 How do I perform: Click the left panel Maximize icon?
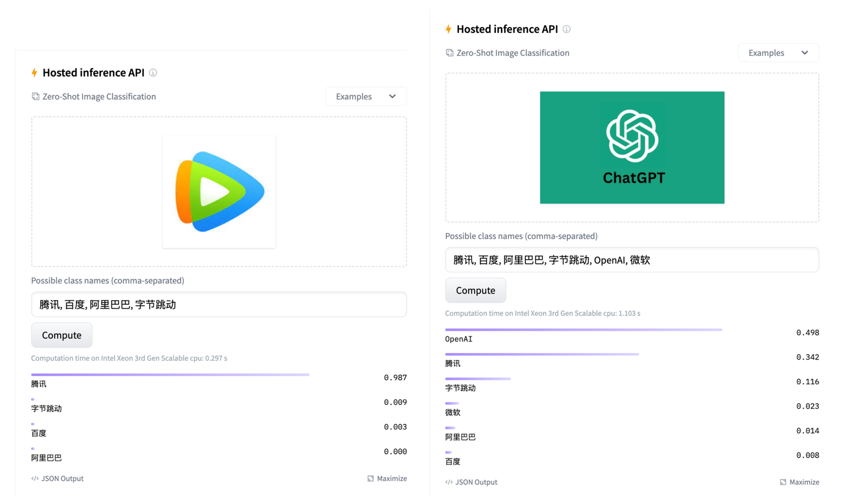(x=371, y=479)
